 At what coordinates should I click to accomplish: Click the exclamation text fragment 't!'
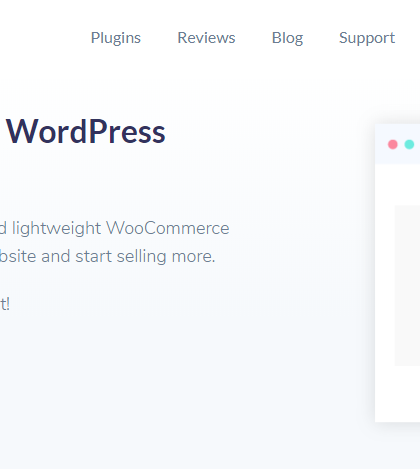5,304
